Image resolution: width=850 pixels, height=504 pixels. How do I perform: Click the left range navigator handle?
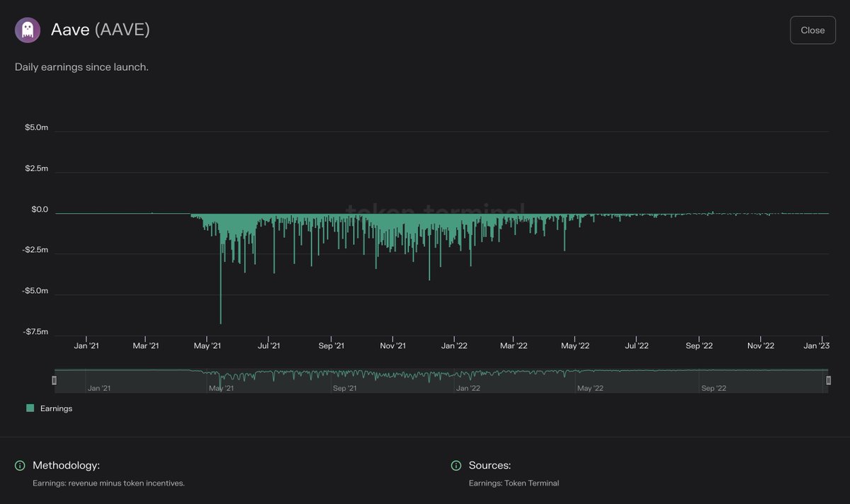pyautogui.click(x=55, y=380)
